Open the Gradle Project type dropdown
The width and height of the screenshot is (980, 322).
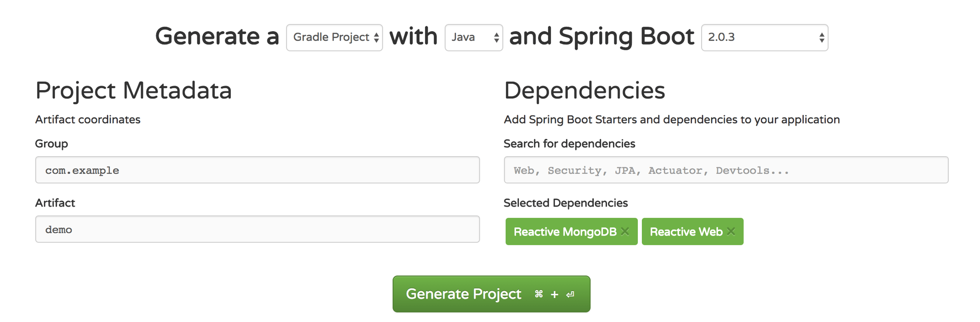[x=335, y=38]
